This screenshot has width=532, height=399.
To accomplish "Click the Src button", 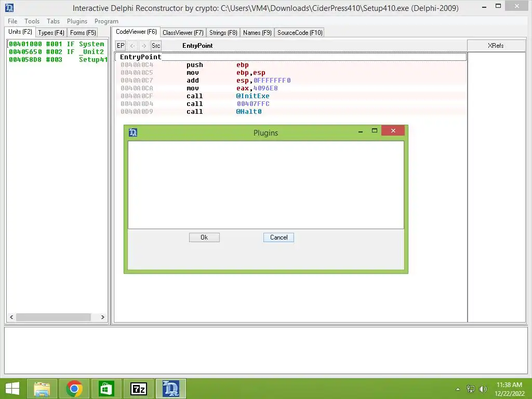I will pos(156,46).
